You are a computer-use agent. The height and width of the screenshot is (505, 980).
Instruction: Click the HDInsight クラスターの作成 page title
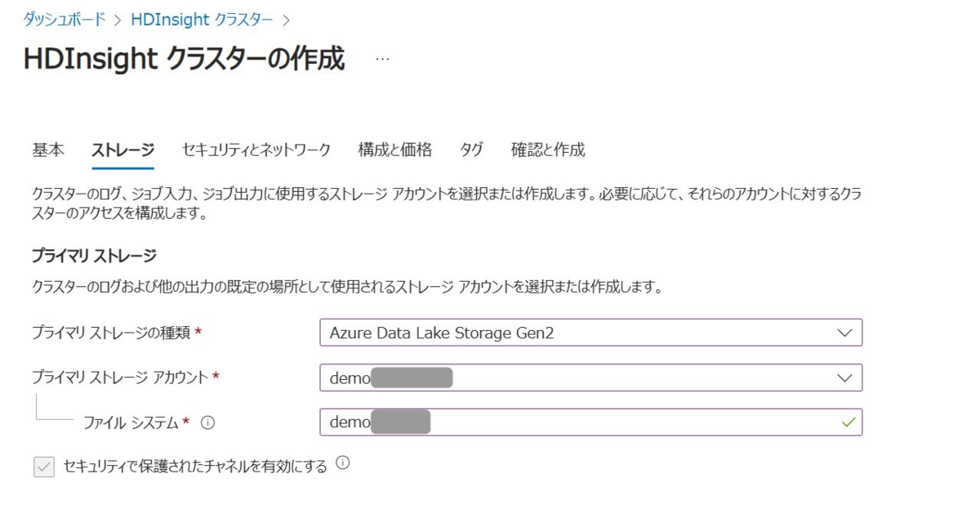pyautogui.click(x=184, y=59)
